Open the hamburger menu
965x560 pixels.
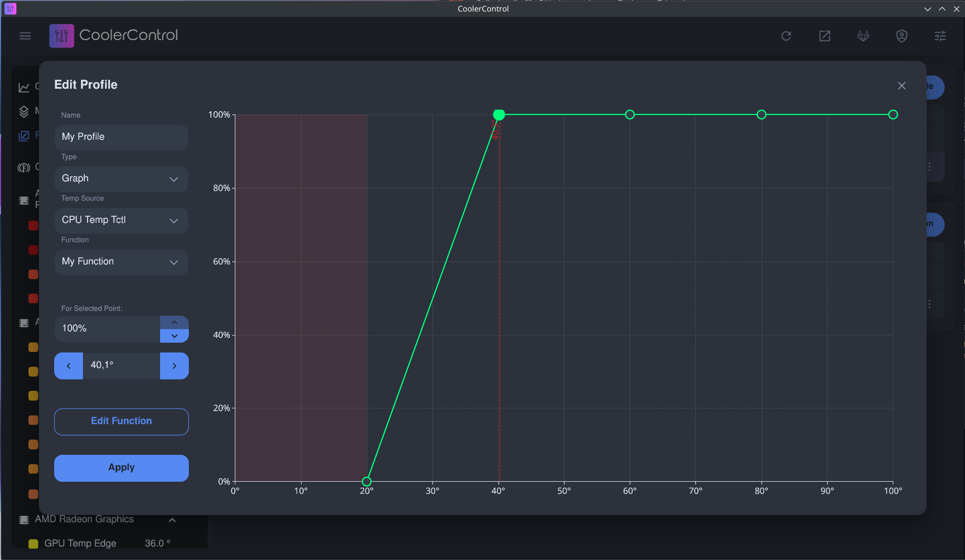pyautogui.click(x=25, y=36)
